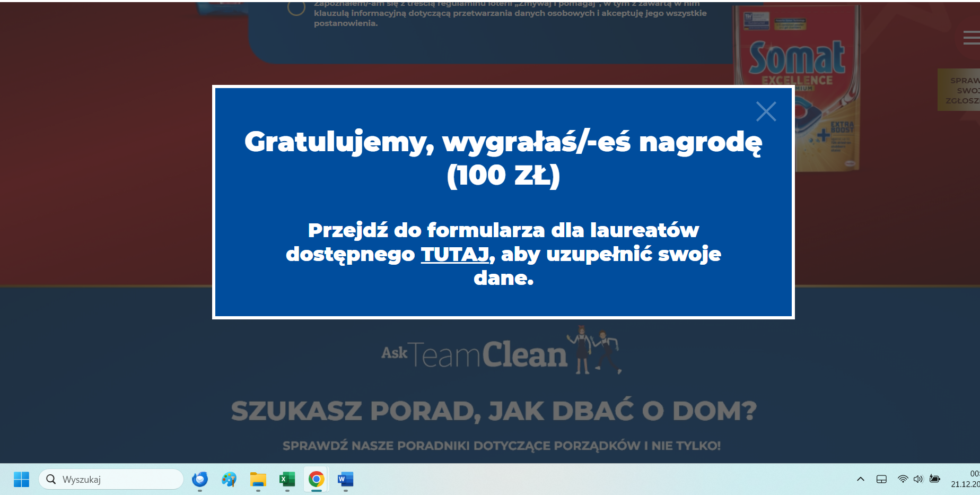Switch to Excel in the taskbar
Image resolution: width=980 pixels, height=495 pixels.
pos(287,479)
